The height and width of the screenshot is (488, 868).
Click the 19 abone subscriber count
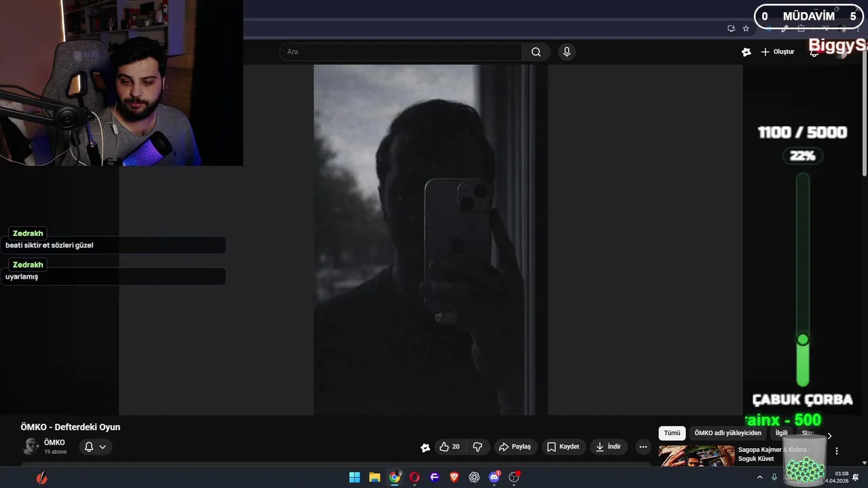click(x=56, y=451)
